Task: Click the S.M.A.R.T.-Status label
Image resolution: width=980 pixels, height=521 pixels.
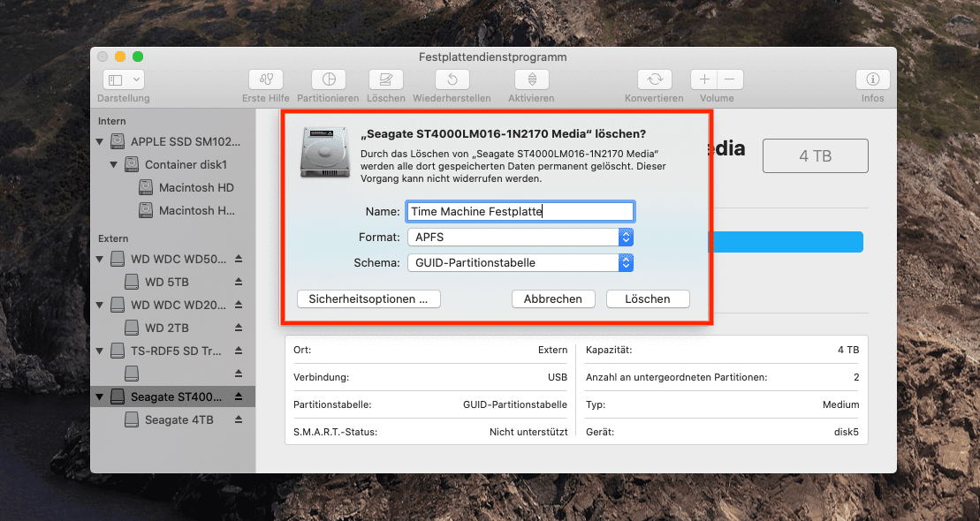Action: coord(335,432)
